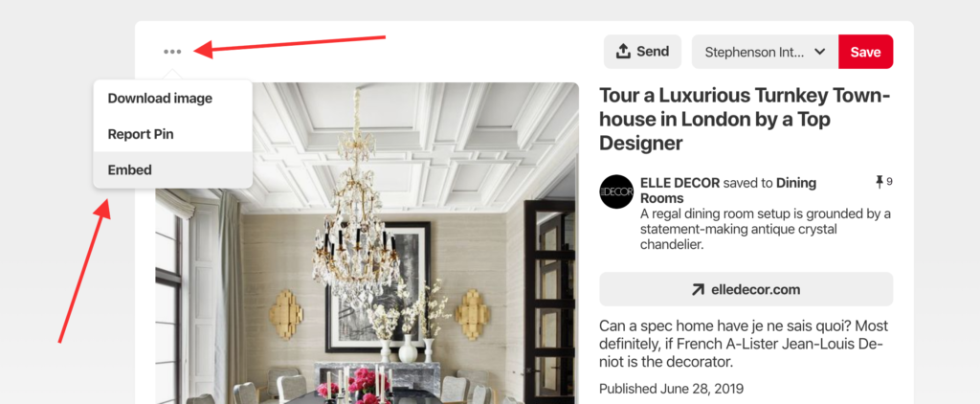Click the upload arrow icon in Send
The image size is (980, 404).
tap(623, 52)
